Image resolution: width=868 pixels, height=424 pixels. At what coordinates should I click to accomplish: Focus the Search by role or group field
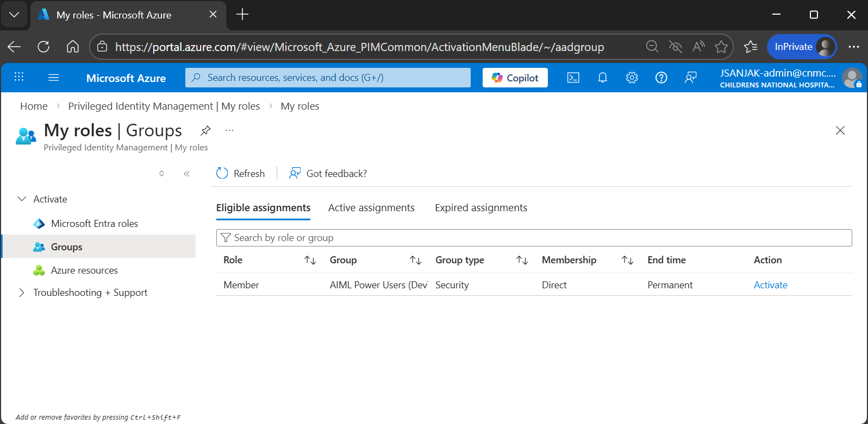[x=534, y=238]
